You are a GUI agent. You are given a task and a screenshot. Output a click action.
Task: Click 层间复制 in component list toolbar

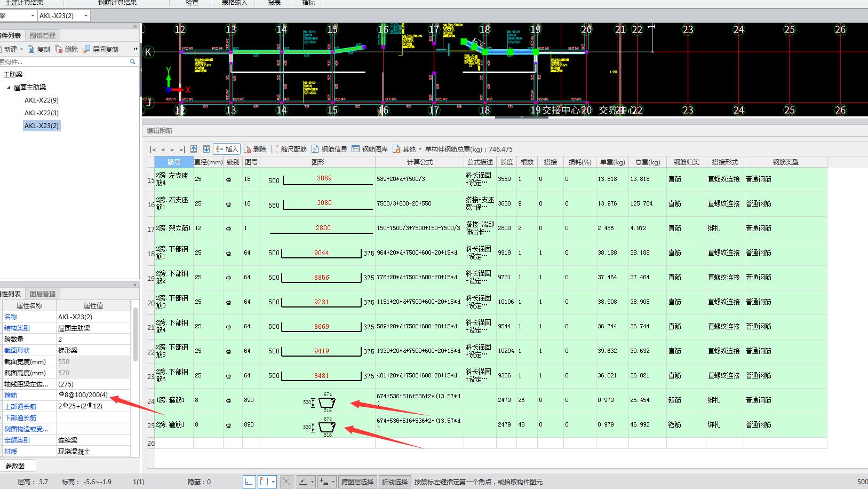(x=100, y=49)
